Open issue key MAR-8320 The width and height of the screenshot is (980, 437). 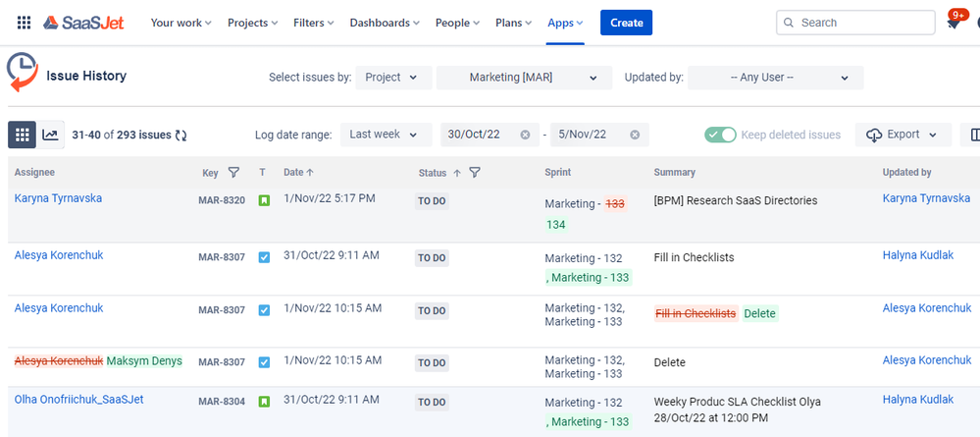coord(222,201)
